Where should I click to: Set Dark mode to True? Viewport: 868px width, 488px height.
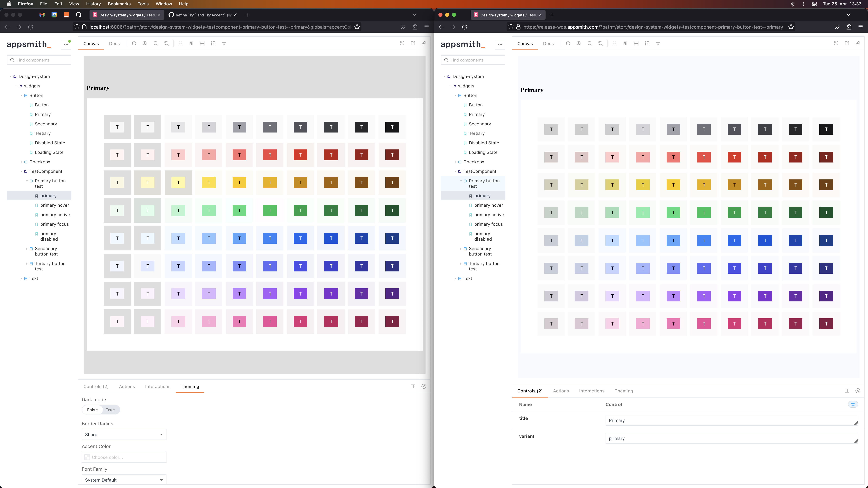point(110,410)
